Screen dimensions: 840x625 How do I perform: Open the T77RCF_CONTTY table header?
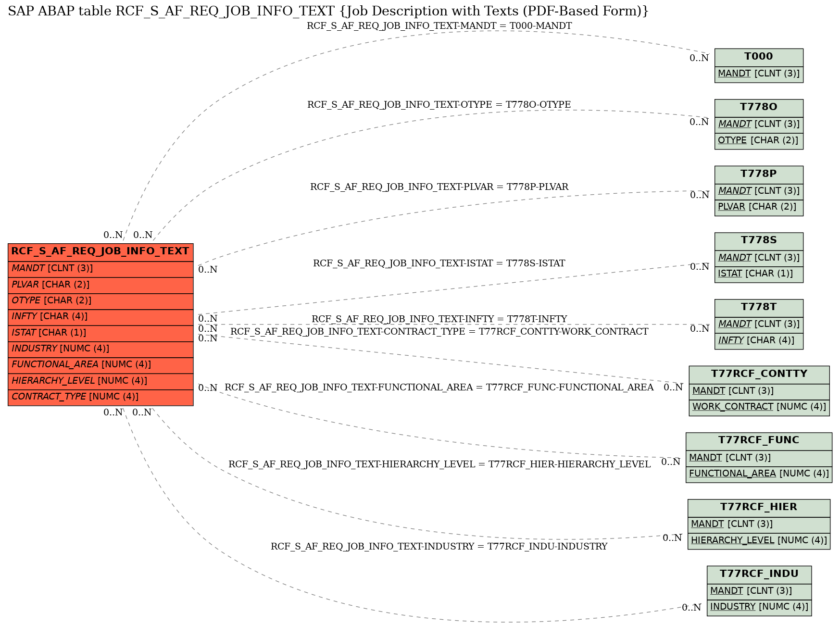click(759, 375)
